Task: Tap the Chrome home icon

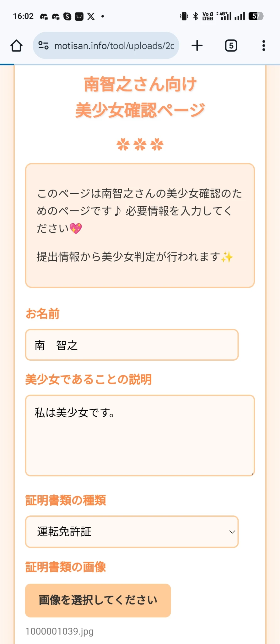Action: coord(16,46)
